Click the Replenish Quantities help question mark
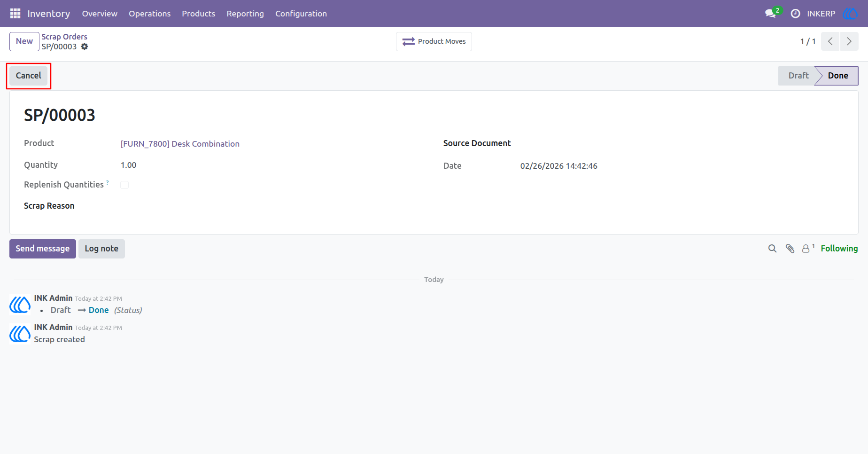The width and height of the screenshot is (868, 454). 108,182
